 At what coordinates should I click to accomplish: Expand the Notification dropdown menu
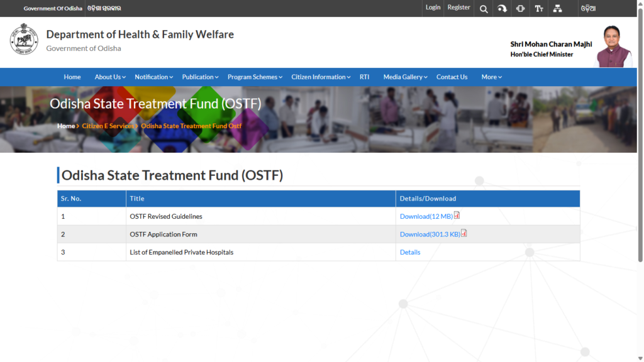click(153, 77)
